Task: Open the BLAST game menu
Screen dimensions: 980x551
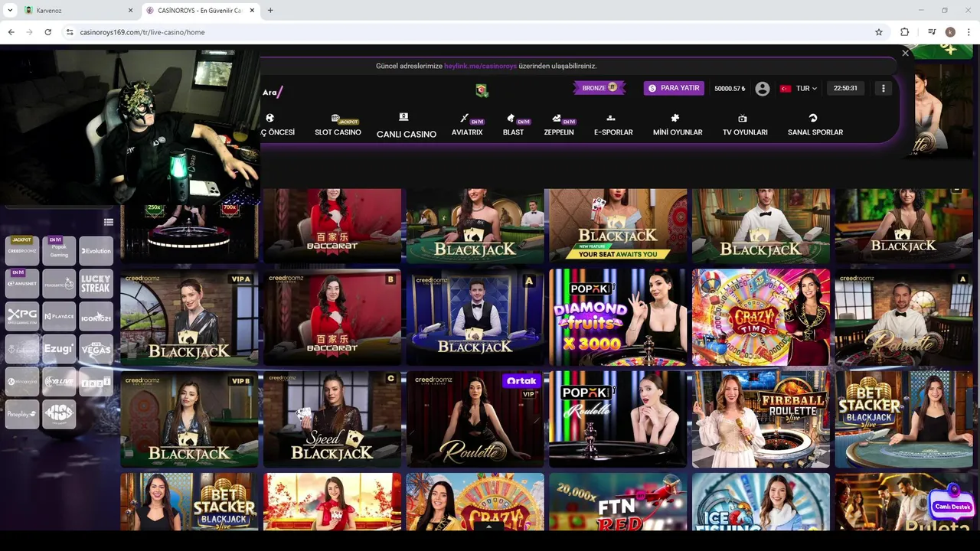Action: 514,126
